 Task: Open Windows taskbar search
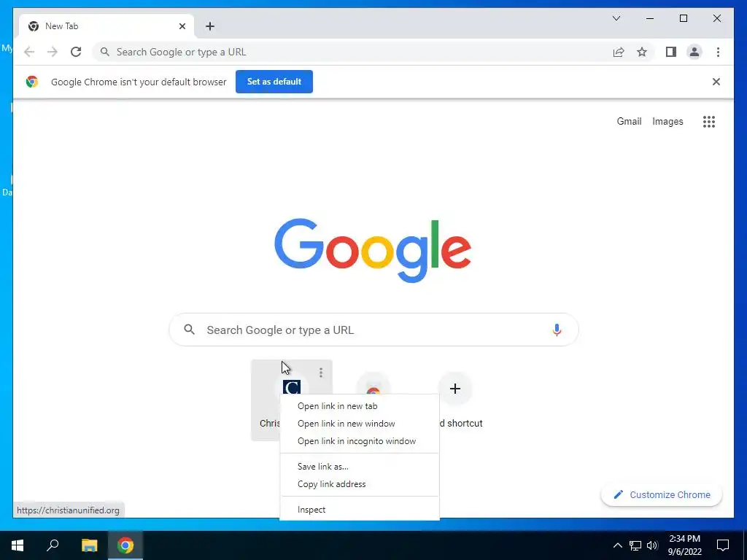coord(53,545)
